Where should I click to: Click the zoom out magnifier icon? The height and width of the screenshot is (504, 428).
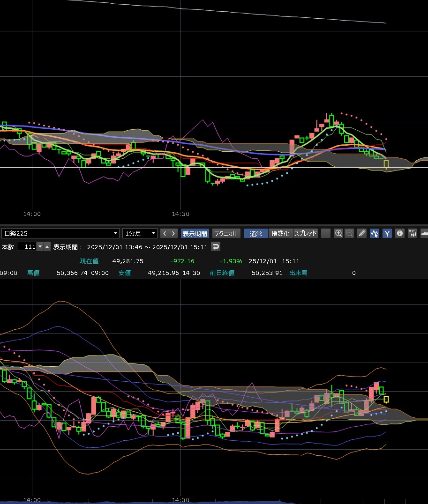[x=349, y=233]
